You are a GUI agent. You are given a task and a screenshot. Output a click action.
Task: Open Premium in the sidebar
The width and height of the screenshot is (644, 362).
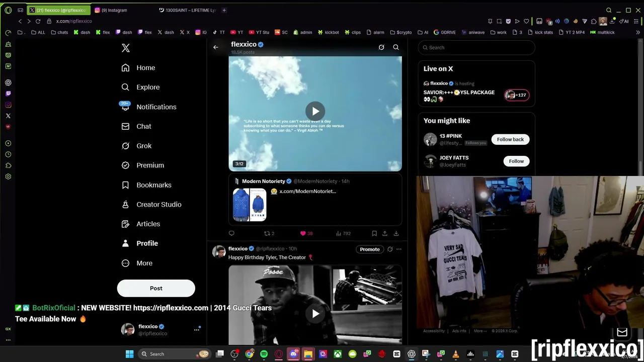143,165
